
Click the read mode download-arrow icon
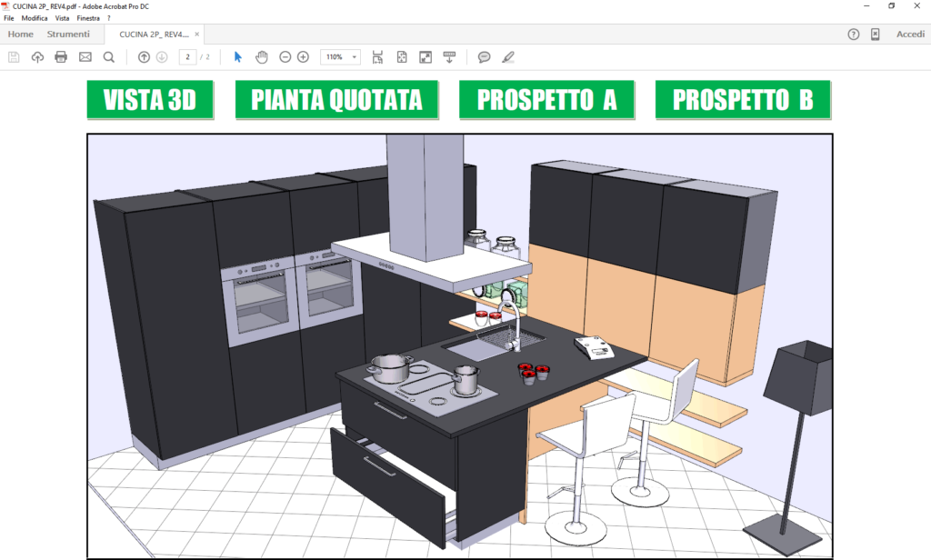[449, 57]
